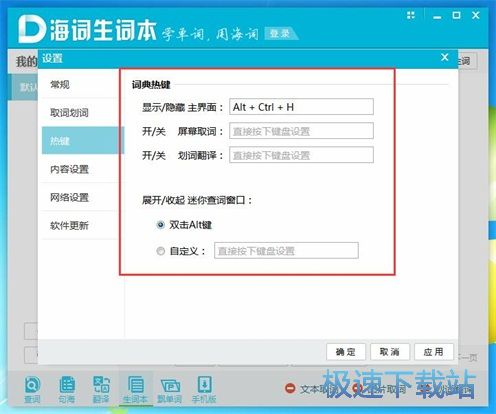Viewport: 496px width, 414px height.
Task: Select the 生词本 wordbook icon
Action: coord(136,389)
